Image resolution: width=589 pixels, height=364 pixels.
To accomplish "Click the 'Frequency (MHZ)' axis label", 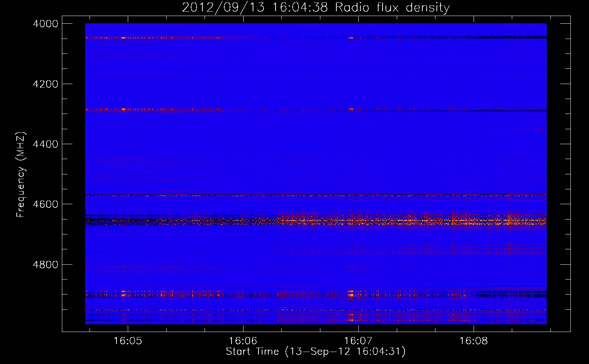I will (21, 175).
